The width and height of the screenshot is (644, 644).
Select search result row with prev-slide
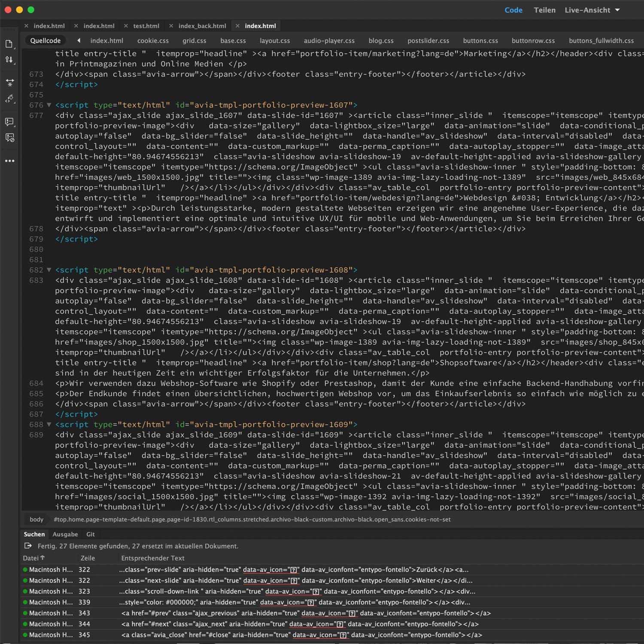[x=333, y=570]
